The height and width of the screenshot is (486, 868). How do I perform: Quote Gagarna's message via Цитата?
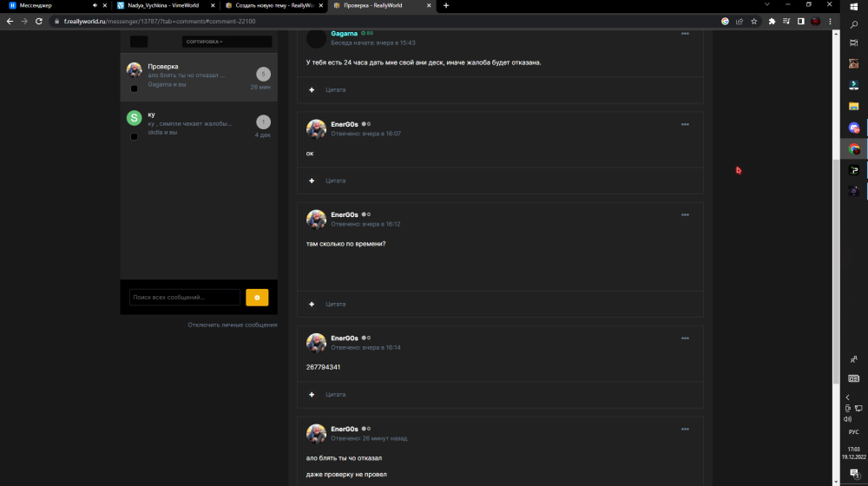coord(335,89)
